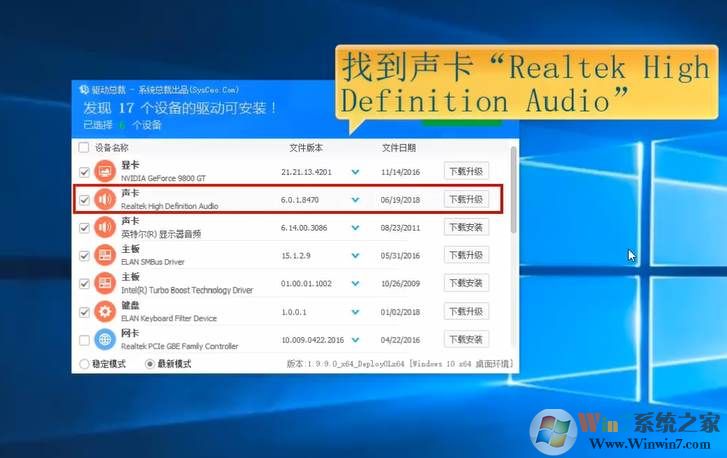Click the date 05/31/2016 in ELAN SMBus row
Screen dimensions: 727x458
400,255
